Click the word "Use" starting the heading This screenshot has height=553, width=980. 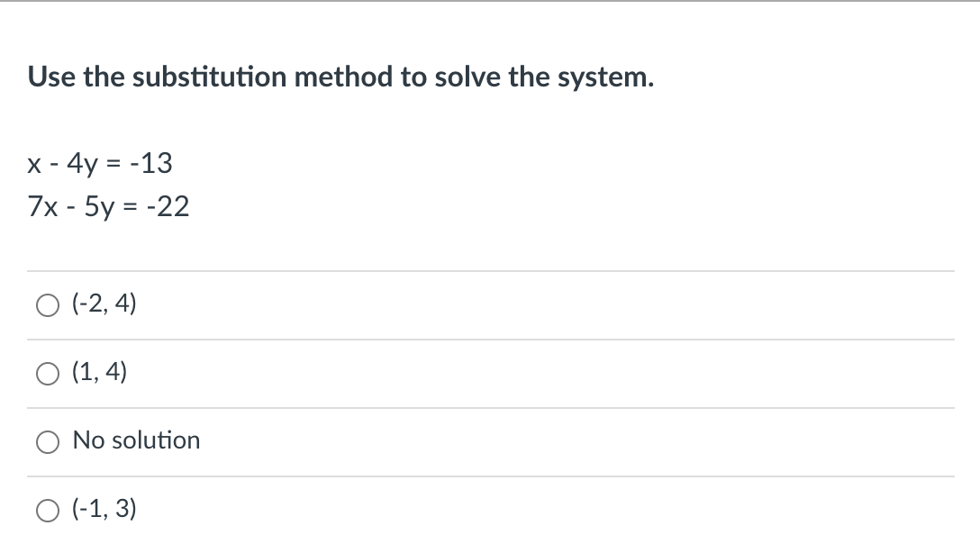(51, 77)
